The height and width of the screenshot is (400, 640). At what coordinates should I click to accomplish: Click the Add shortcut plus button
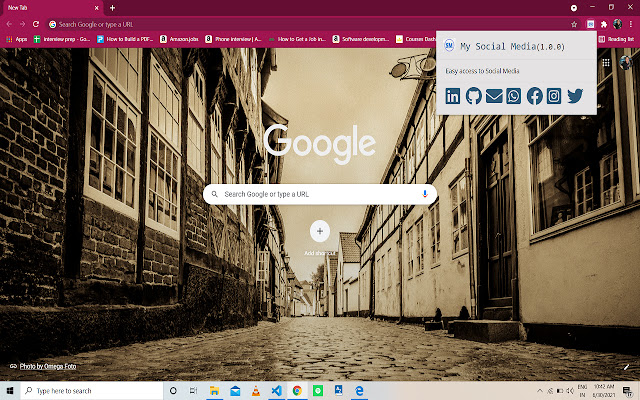coord(320,231)
